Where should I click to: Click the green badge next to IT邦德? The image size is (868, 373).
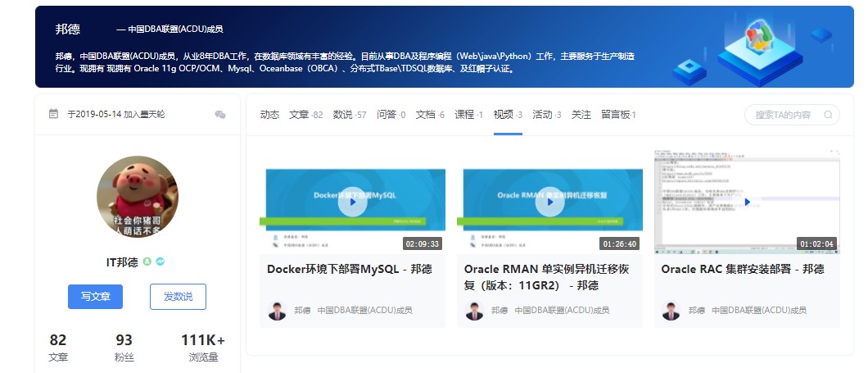point(147,262)
